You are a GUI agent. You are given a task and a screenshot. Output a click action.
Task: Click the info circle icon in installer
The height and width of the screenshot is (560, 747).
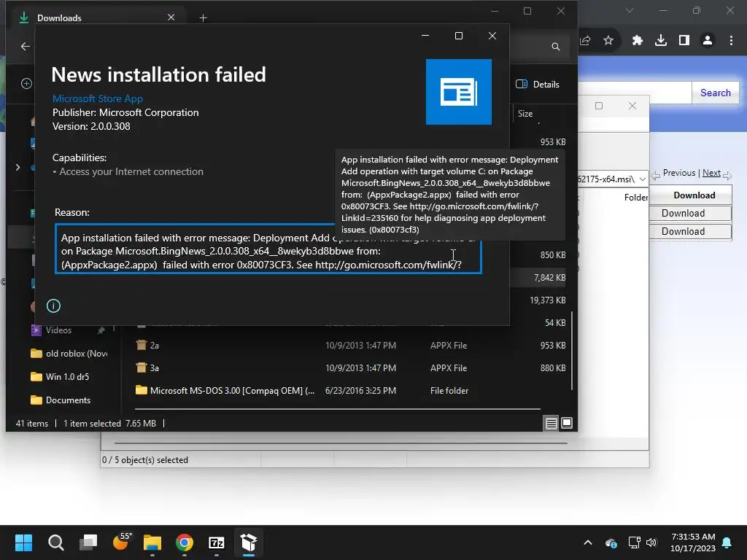pos(53,306)
